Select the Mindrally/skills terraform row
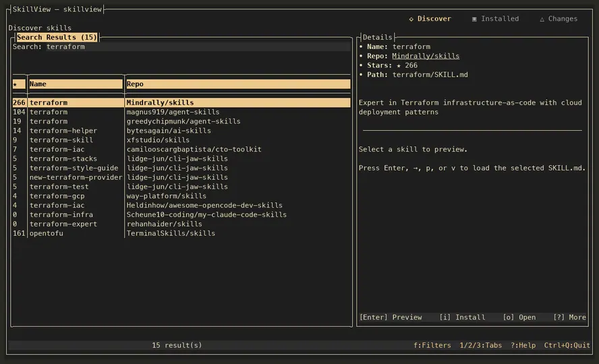Screen dimensions: 599x364 tap(181, 102)
